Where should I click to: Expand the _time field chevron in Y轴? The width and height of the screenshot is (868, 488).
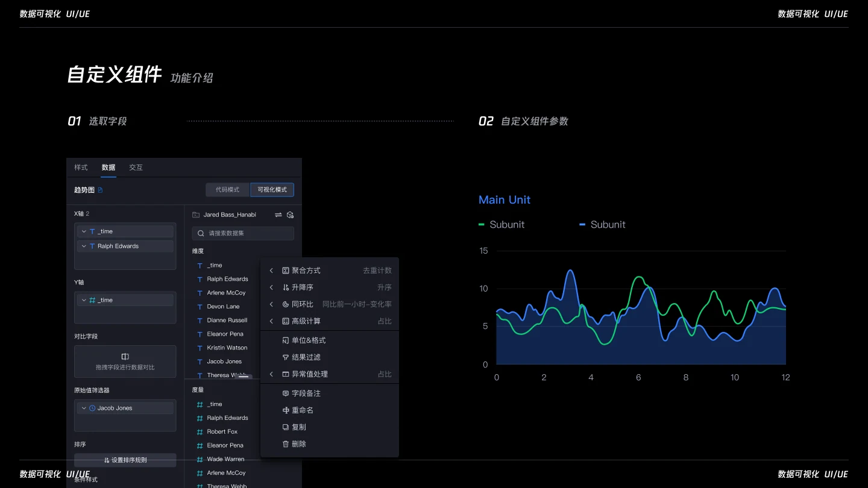(x=83, y=300)
